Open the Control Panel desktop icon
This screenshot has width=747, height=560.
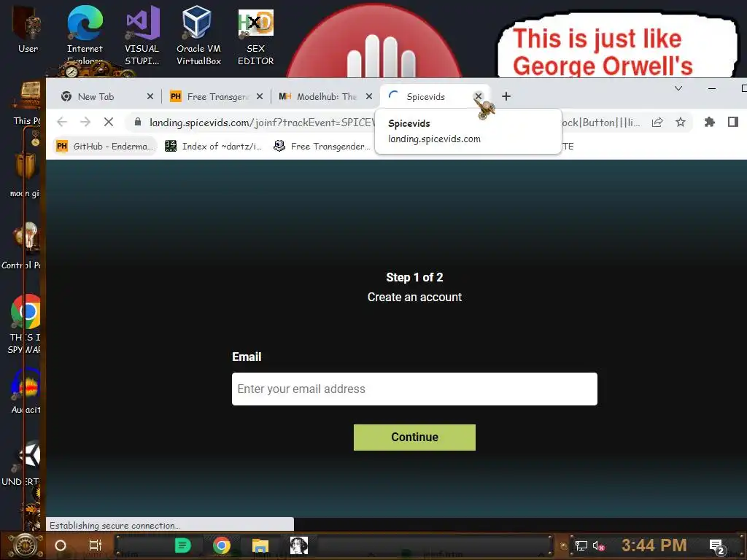(x=23, y=246)
